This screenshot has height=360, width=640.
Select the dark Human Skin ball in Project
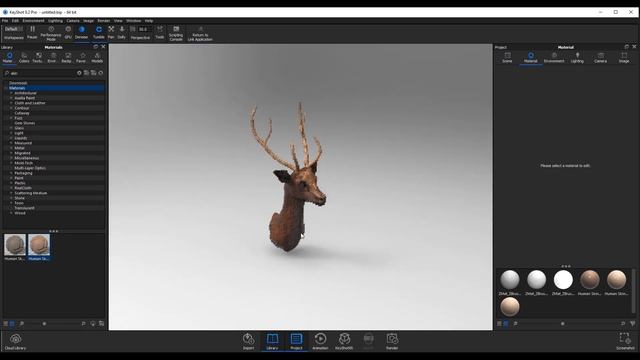click(x=590, y=280)
